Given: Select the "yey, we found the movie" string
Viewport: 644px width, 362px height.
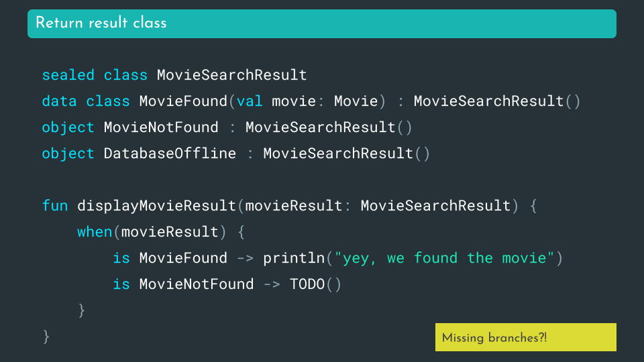Looking at the screenshot, I should coord(445,258).
